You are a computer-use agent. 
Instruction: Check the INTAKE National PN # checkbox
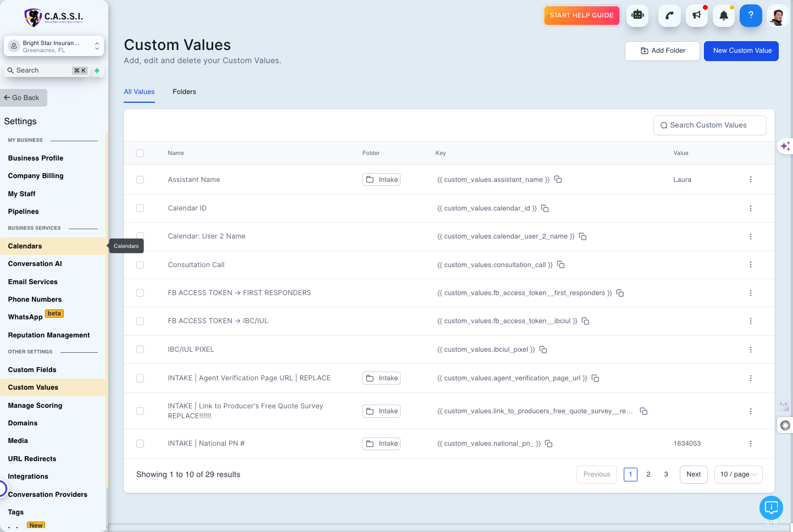coord(140,444)
